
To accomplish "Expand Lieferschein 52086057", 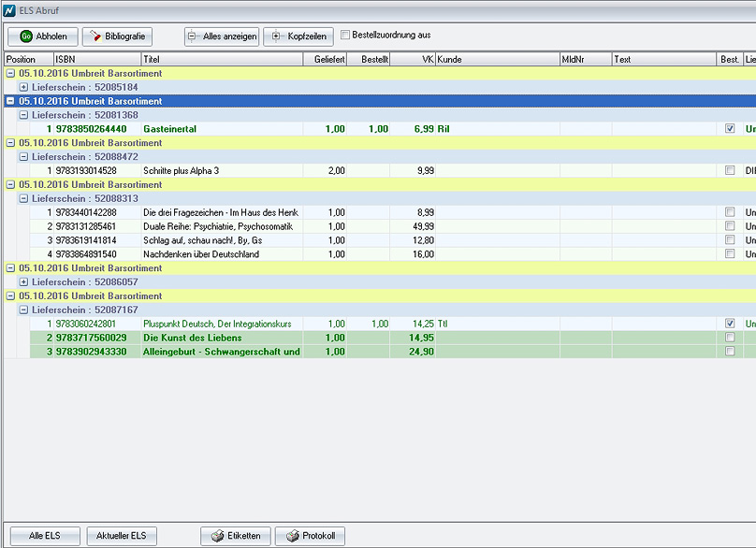I will tap(23, 281).
